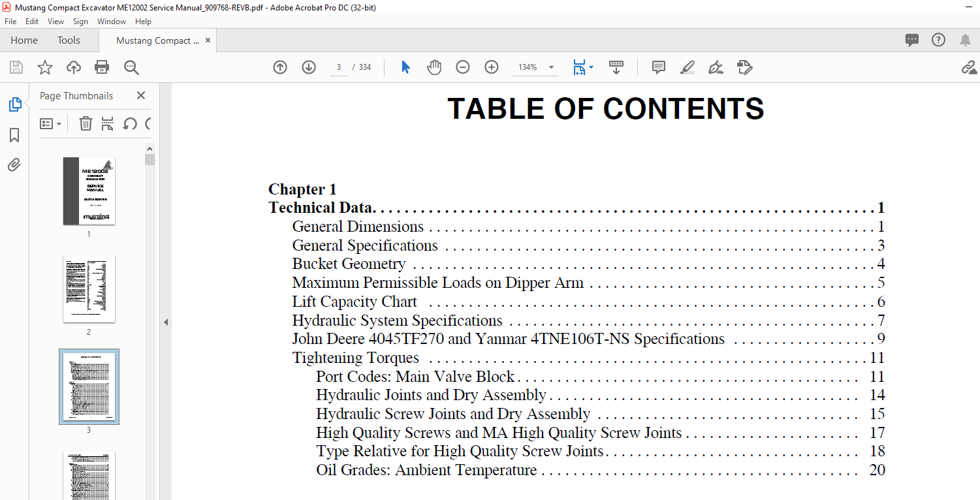Zoom in with plus icon
The width and height of the screenshot is (980, 500).
pos(492,67)
